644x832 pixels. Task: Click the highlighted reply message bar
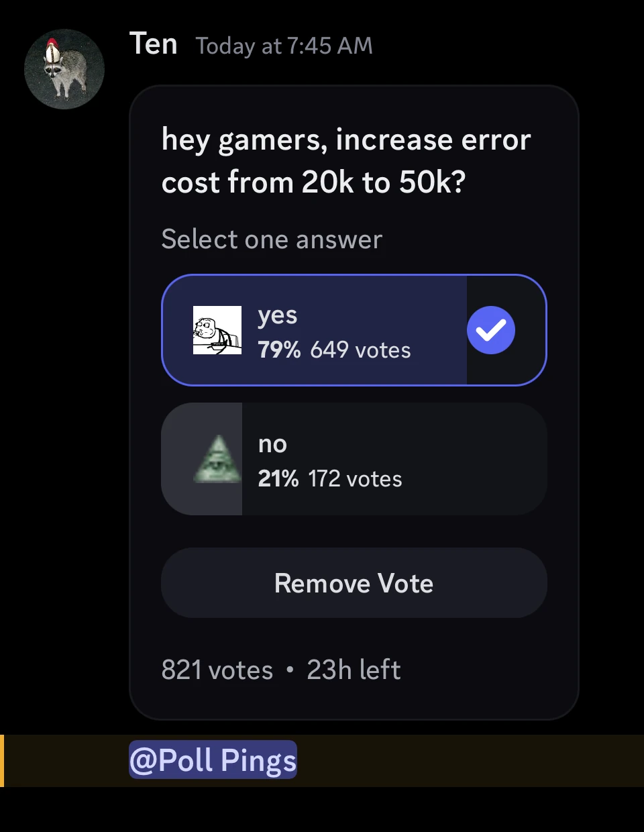(x=322, y=760)
